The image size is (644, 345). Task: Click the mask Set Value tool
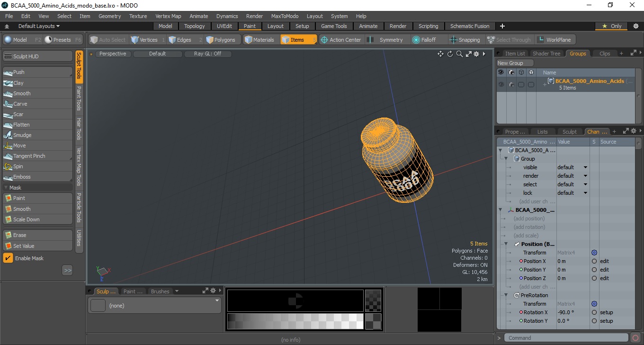pyautogui.click(x=38, y=246)
